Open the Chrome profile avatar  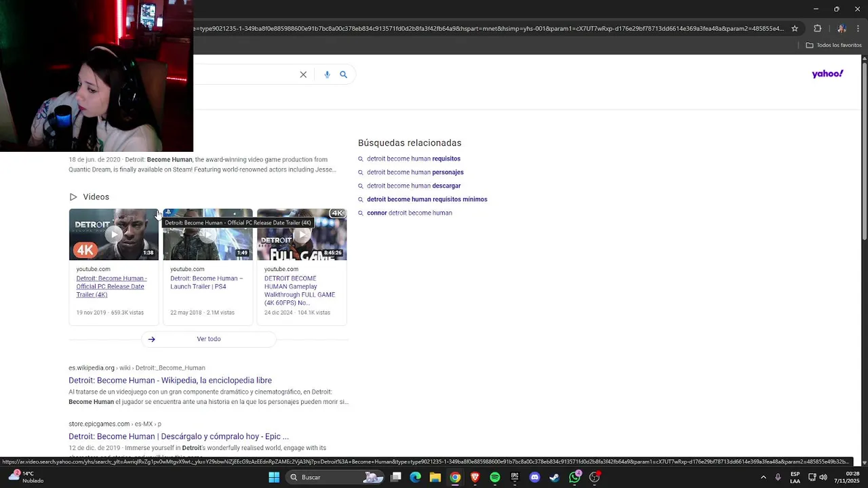pos(841,28)
